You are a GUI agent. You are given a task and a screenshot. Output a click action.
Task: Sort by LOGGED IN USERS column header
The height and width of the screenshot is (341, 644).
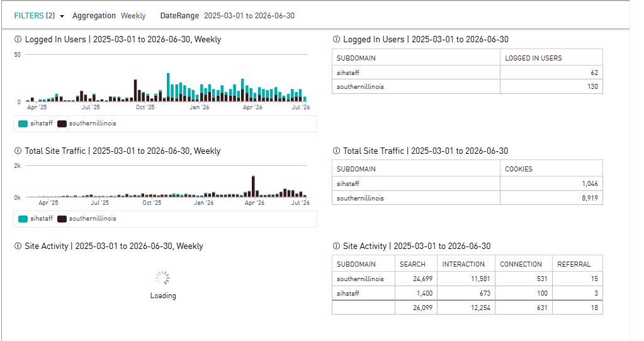click(533, 58)
